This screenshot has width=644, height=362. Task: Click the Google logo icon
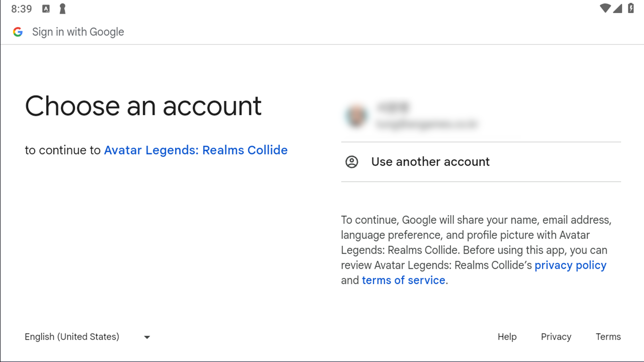click(x=18, y=32)
